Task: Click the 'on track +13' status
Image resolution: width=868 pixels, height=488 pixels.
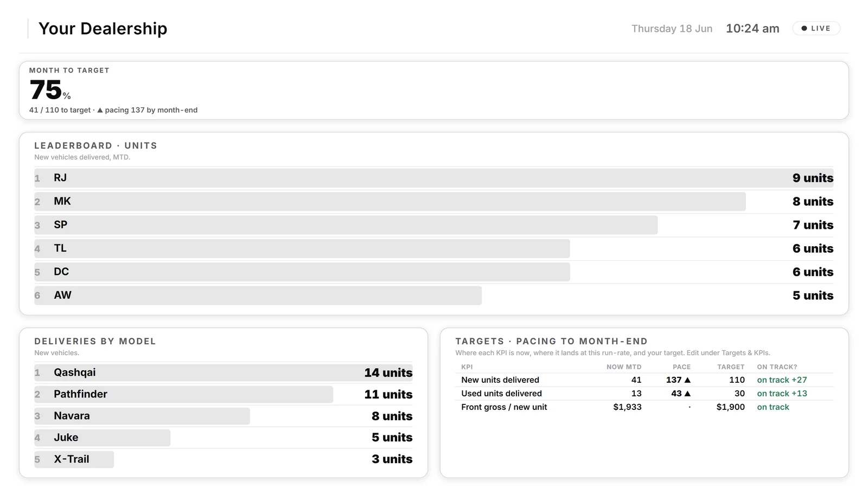Action: 782,394
